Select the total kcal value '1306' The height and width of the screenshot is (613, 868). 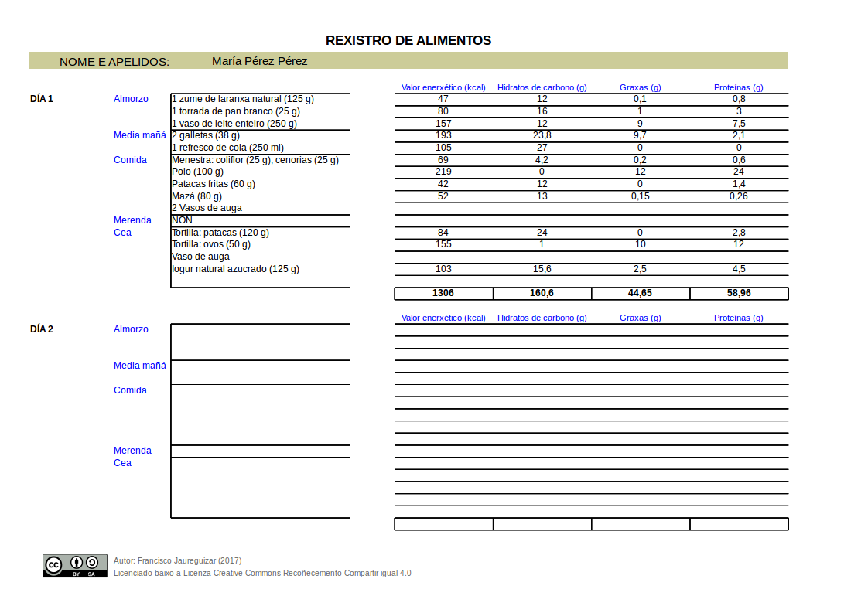tap(443, 293)
